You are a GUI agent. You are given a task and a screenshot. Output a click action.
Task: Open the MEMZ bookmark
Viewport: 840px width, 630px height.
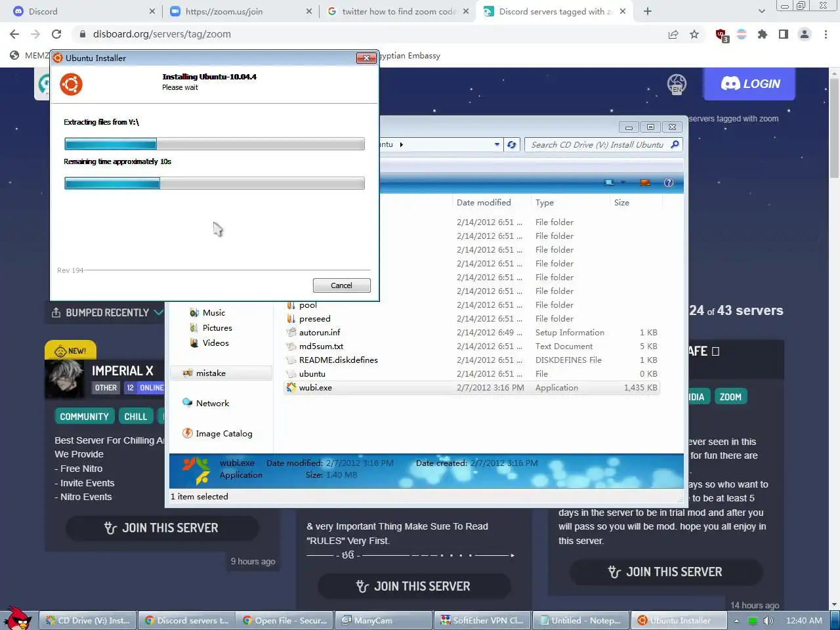tap(29, 55)
